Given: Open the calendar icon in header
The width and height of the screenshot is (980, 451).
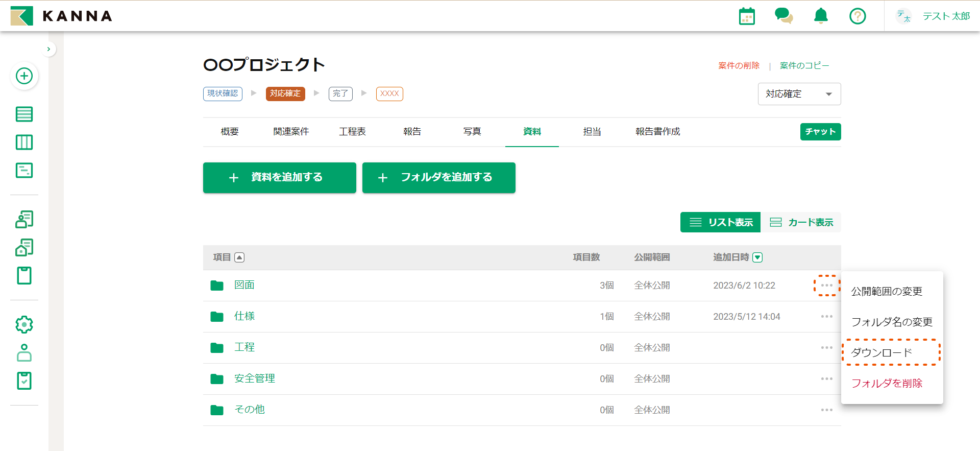Looking at the screenshot, I should pyautogui.click(x=747, y=16).
